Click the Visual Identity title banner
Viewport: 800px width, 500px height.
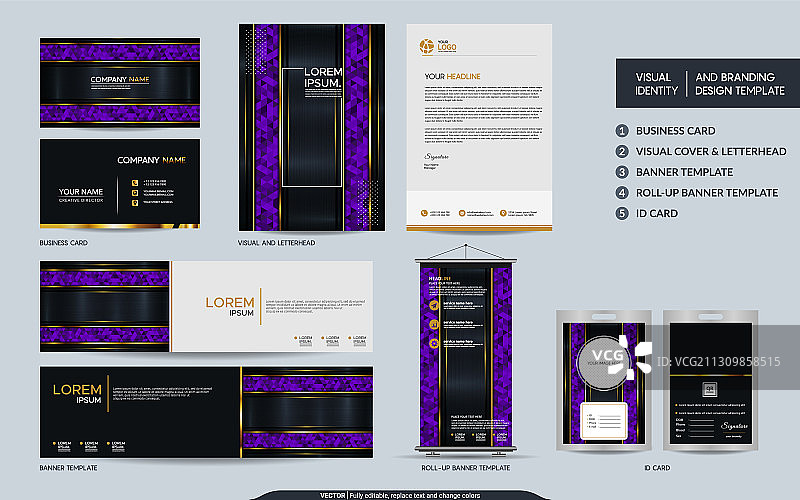(x=699, y=84)
